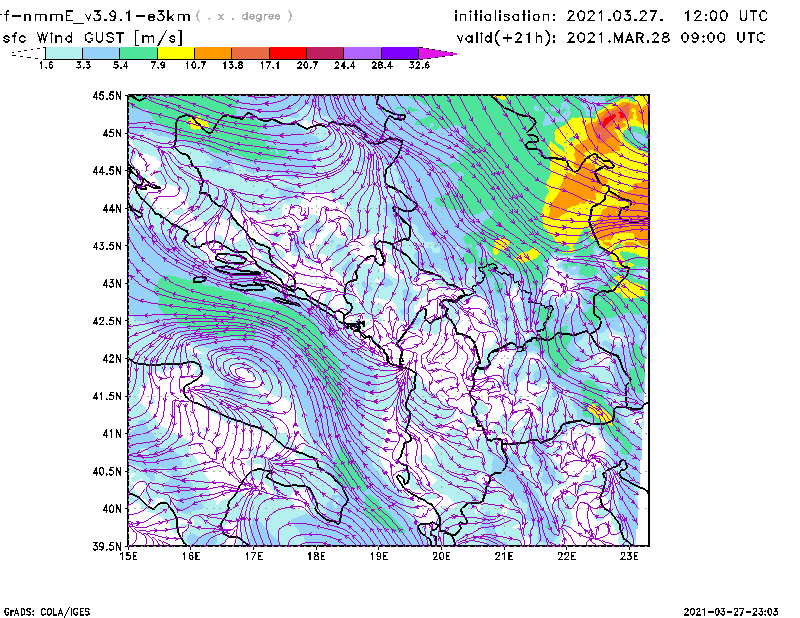
Task: Click the '10.7' legend value
Action: pyautogui.click(x=195, y=65)
